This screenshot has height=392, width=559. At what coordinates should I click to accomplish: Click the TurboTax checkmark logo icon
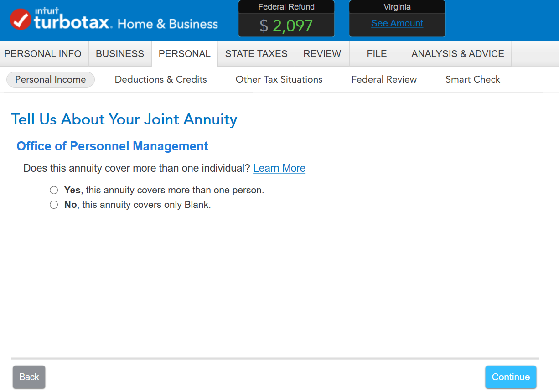point(21,19)
